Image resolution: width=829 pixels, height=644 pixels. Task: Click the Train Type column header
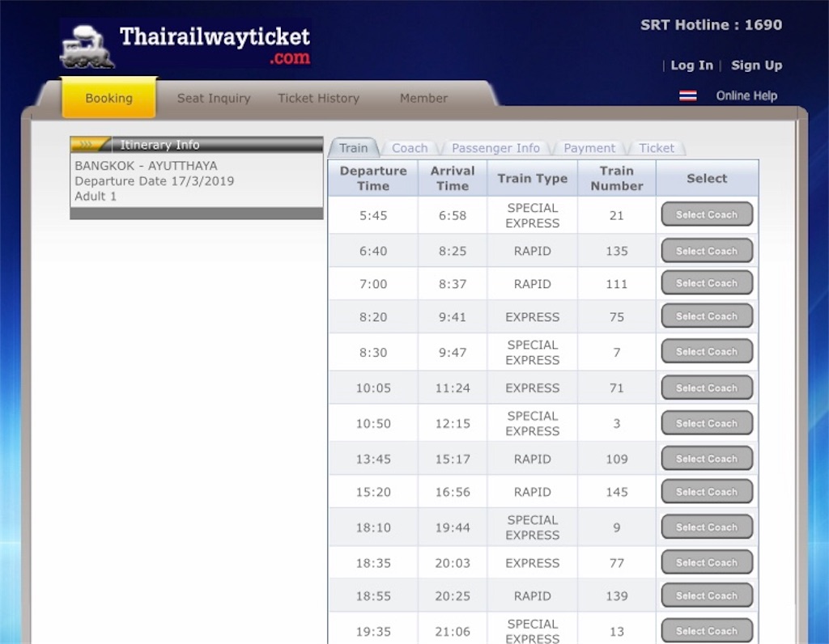tap(533, 178)
